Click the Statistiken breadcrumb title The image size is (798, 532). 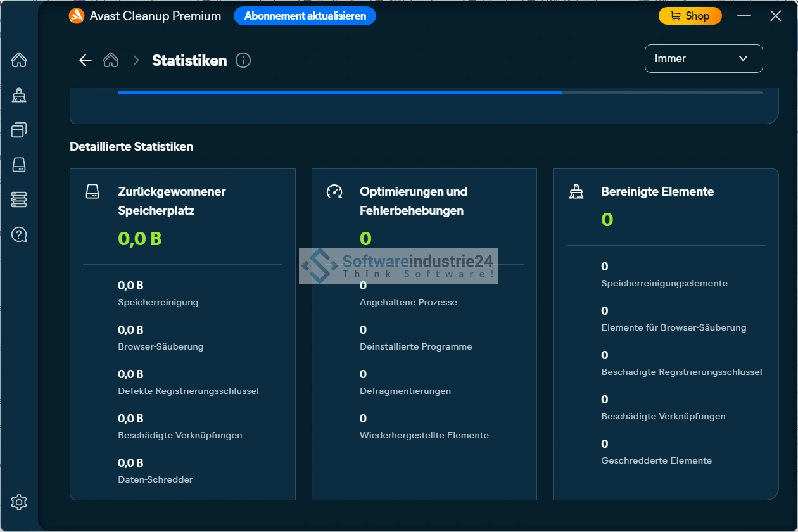click(x=189, y=61)
